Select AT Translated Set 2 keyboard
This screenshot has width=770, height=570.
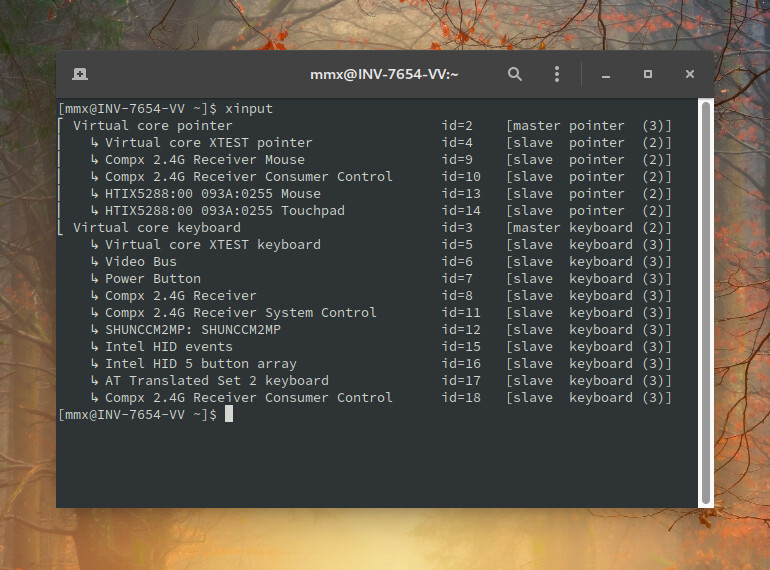tap(217, 381)
